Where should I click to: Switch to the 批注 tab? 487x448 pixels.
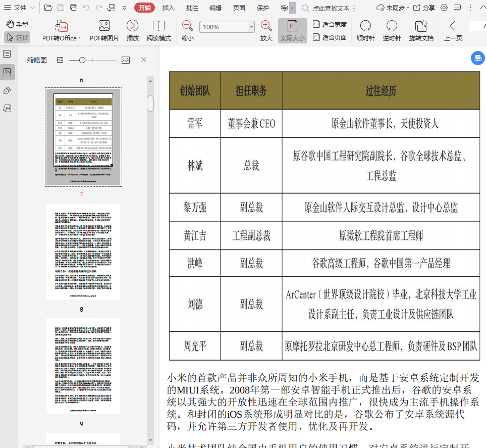[192, 8]
